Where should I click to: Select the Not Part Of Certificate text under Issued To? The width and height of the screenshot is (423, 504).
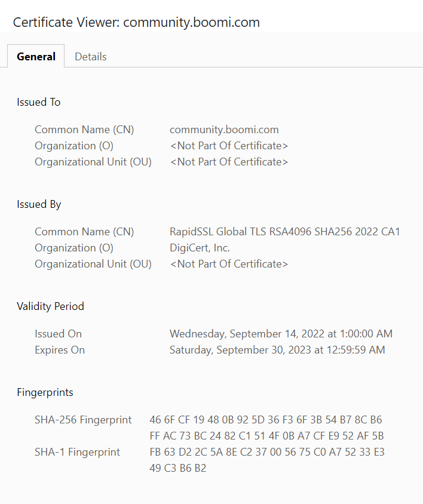(x=229, y=145)
